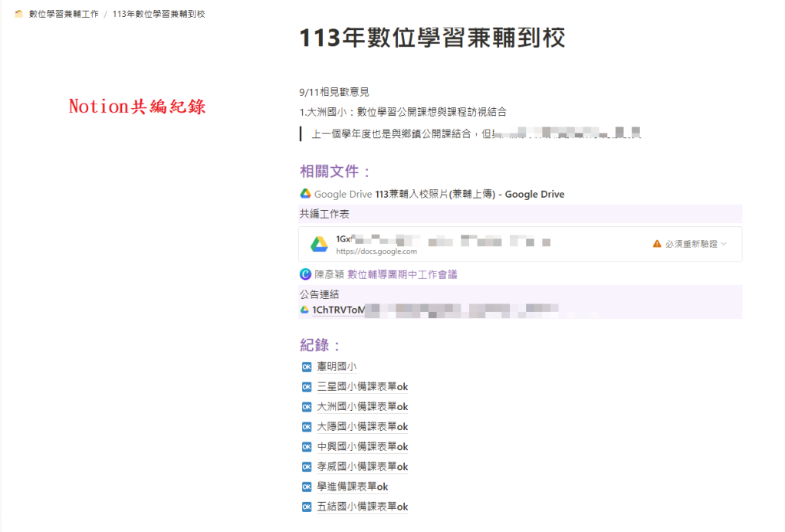
Task: Click the folder icon in the breadcrumb
Action: (19, 15)
